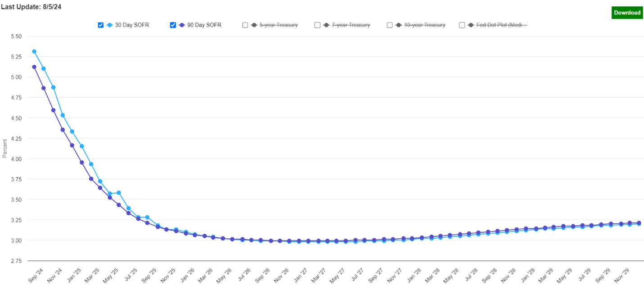
Task: Click the 7-year Treasury legend marker icon
Action: point(327,25)
